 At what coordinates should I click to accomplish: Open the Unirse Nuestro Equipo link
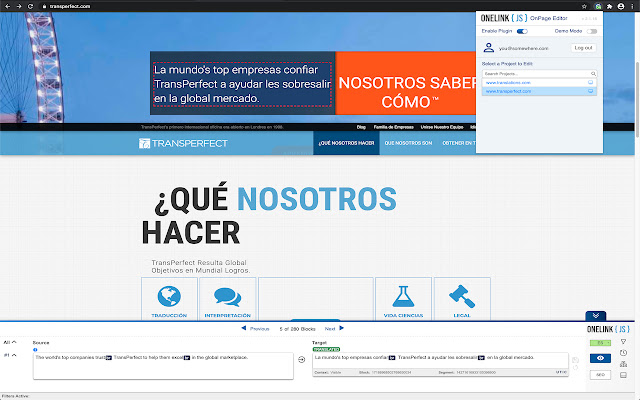[x=442, y=127]
